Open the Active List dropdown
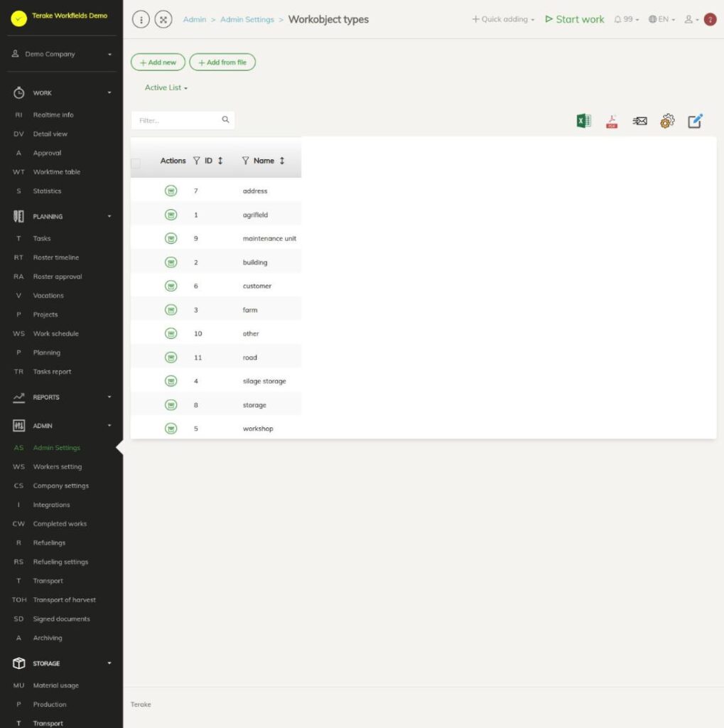 (166, 87)
